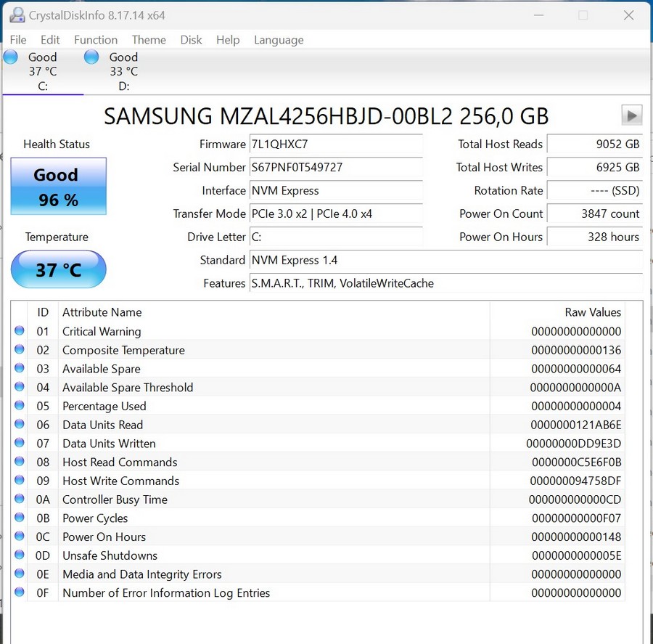Open the File menu

pyautogui.click(x=18, y=40)
